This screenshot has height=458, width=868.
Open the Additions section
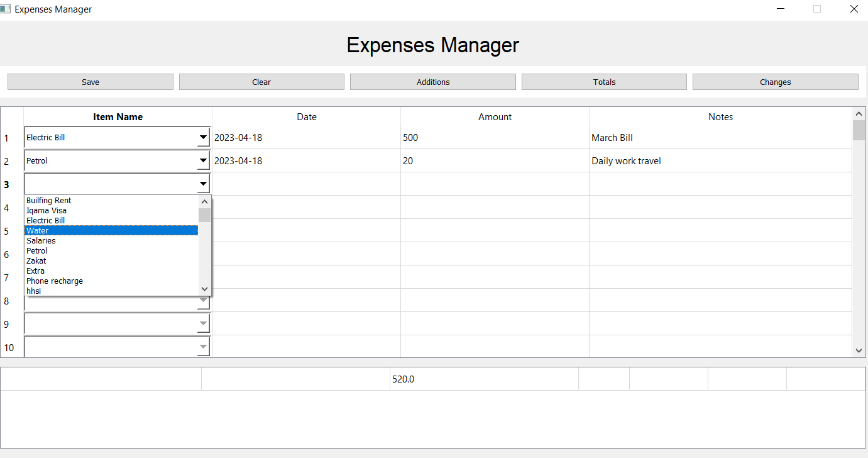click(x=432, y=82)
